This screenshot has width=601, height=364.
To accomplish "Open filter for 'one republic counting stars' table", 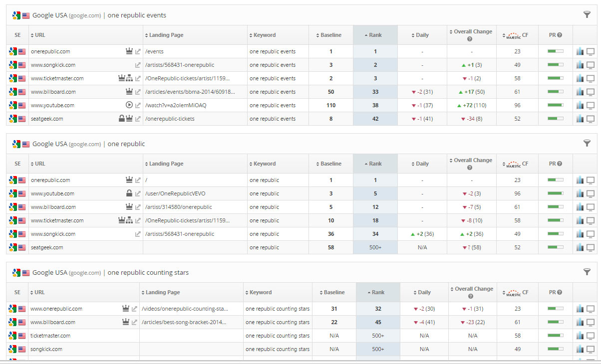I will click(x=587, y=272).
